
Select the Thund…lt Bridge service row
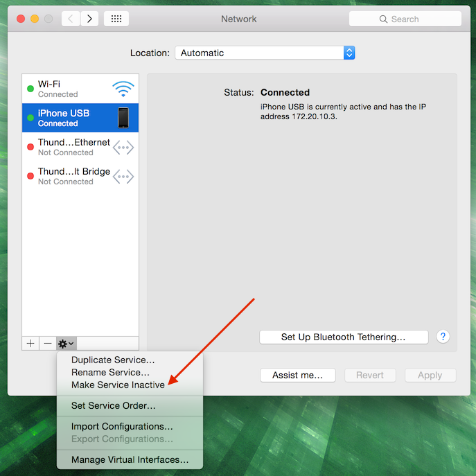80,176
